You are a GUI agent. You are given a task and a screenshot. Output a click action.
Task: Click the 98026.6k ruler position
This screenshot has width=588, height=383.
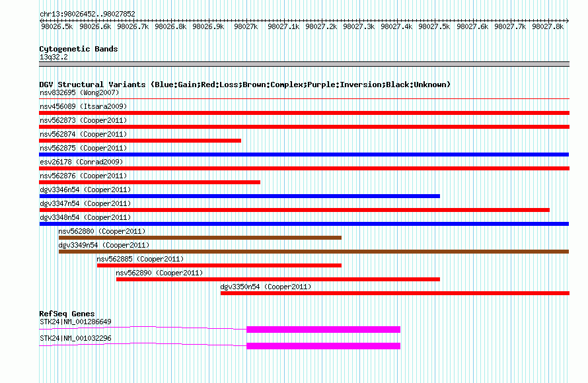95,26
